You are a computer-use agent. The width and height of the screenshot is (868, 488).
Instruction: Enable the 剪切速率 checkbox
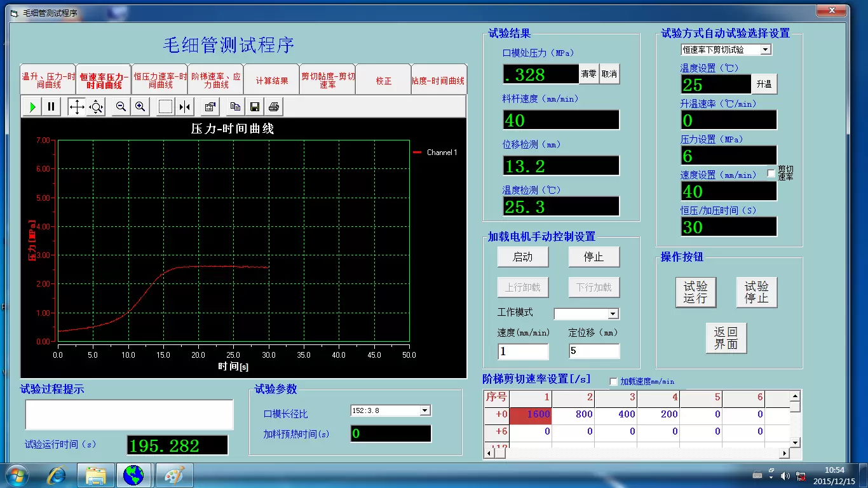point(771,173)
